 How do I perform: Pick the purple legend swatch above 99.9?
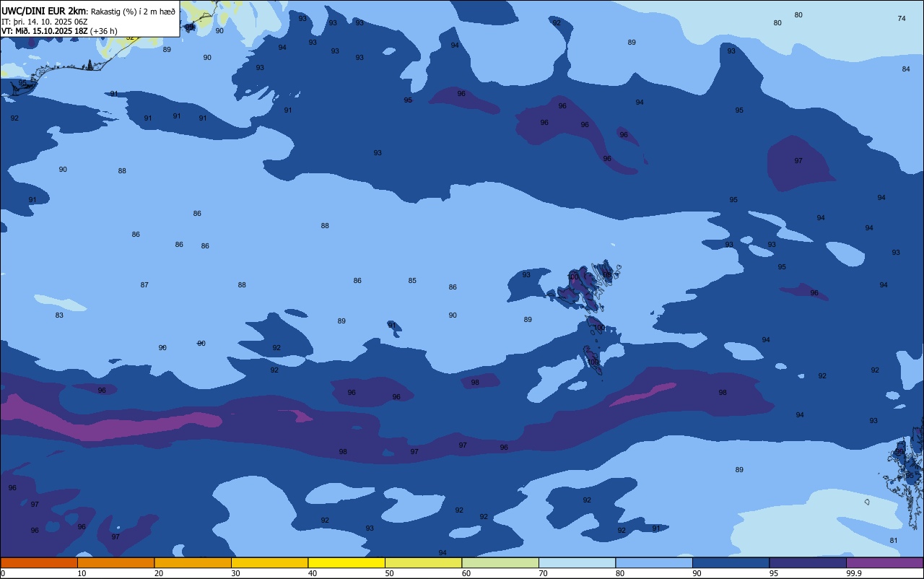tap(884, 562)
